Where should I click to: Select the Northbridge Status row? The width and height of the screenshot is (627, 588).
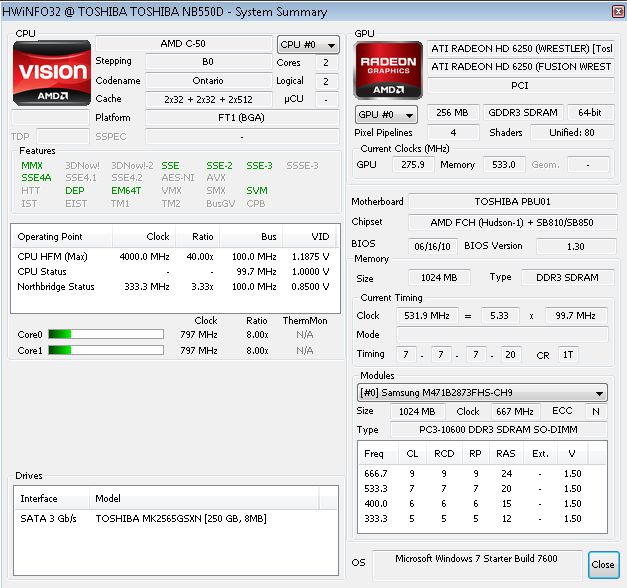pyautogui.click(x=174, y=286)
